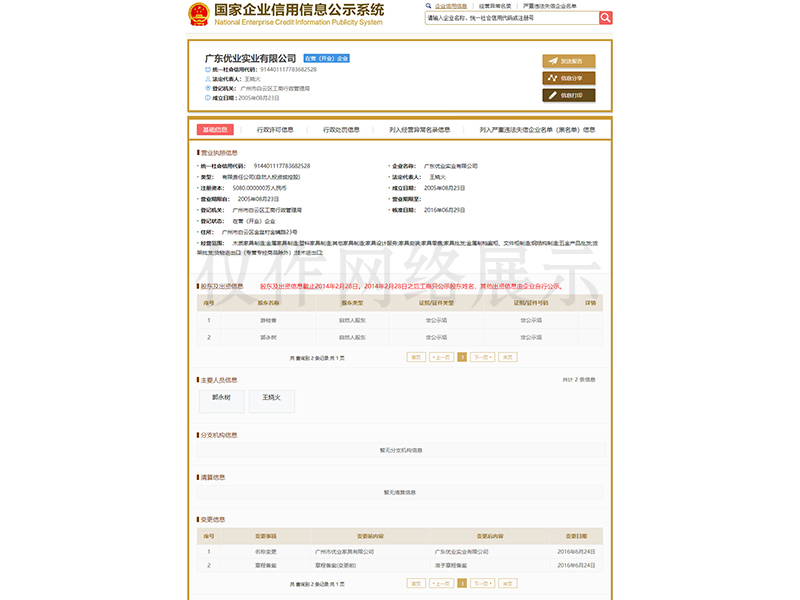This screenshot has height=600, width=800.
Task: Click the 营业执照信息 section heading
Action: coord(217,153)
